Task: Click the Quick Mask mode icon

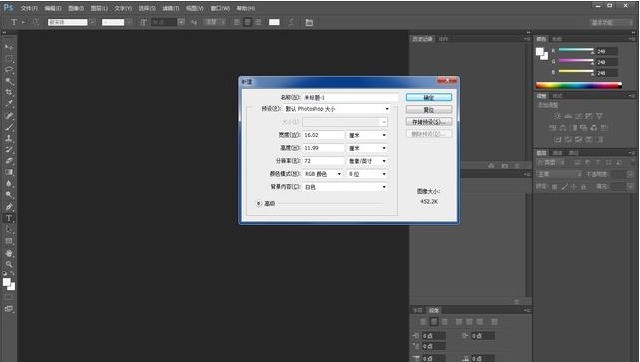Action: pos(9,298)
